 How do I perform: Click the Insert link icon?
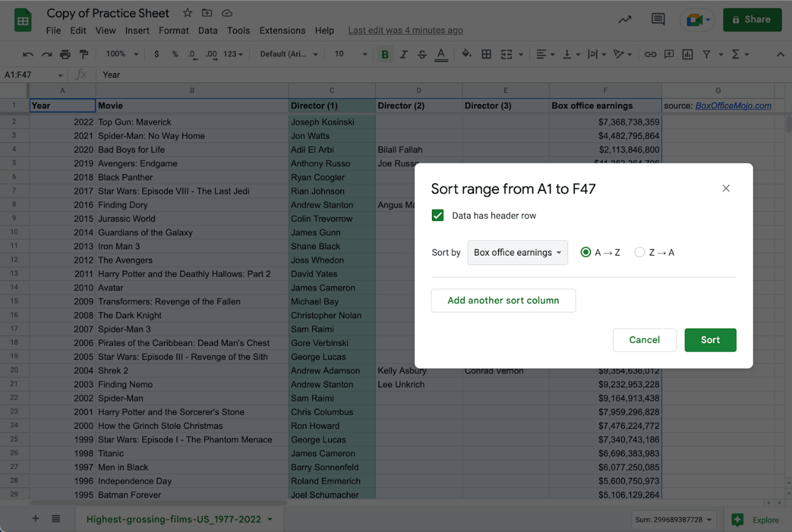pyautogui.click(x=651, y=54)
